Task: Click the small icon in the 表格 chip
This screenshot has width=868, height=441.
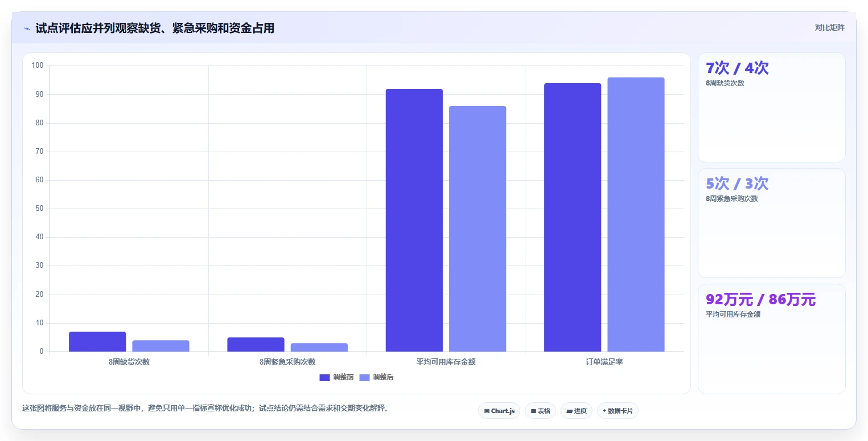Action: 533,411
